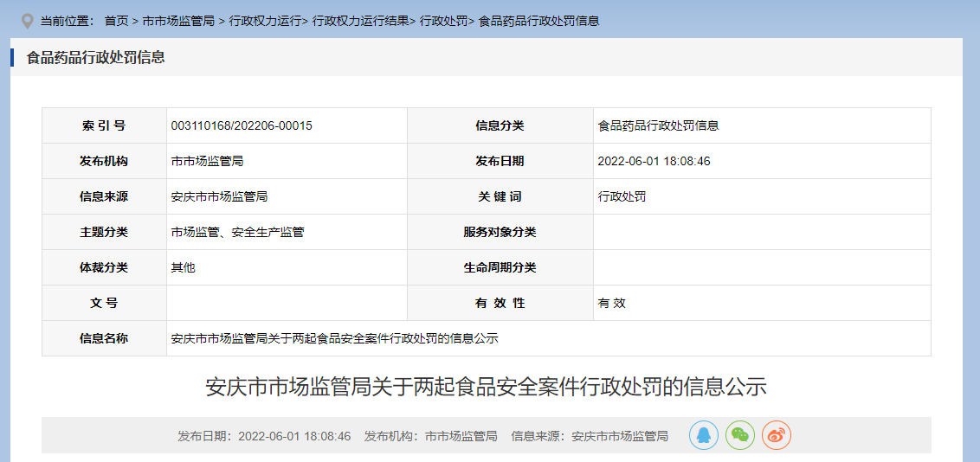The width and height of the screenshot is (980, 462).
Task: Click the large article title heading
Action: pyautogui.click(x=486, y=387)
